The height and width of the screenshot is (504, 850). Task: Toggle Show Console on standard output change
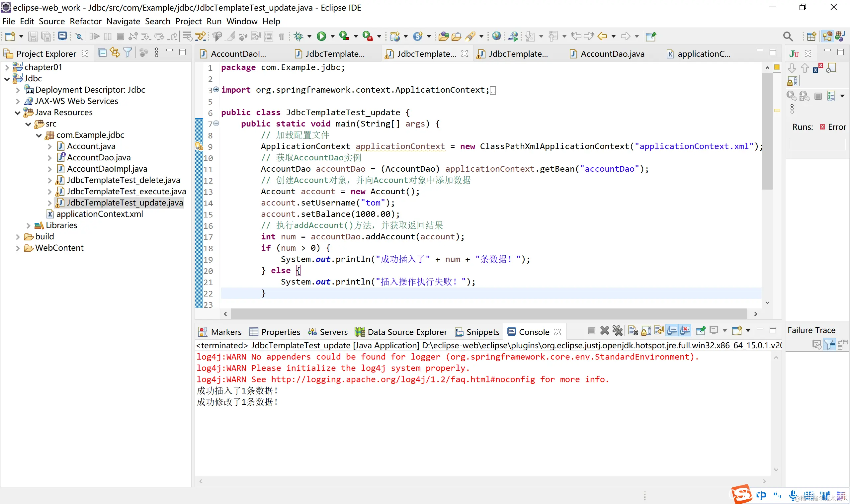point(672,330)
